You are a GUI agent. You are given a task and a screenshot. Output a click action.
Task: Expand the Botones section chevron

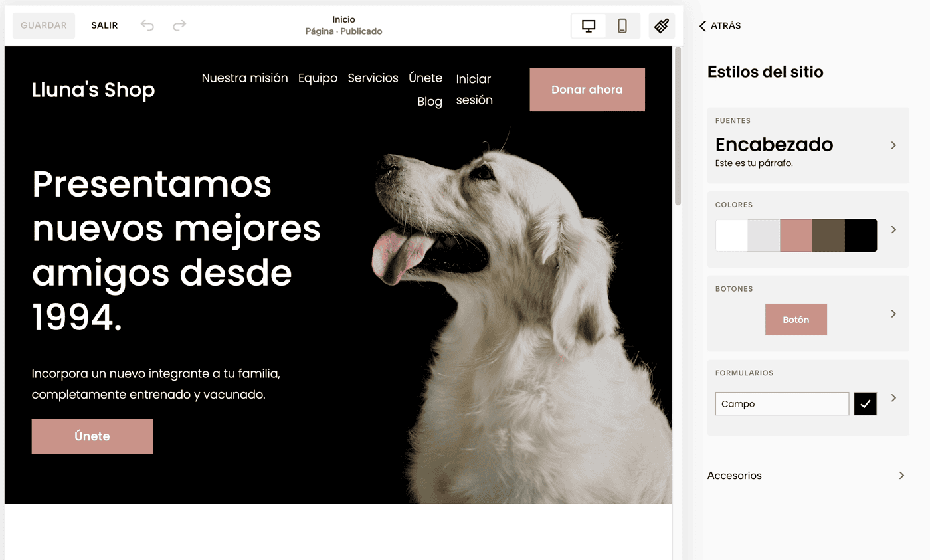(x=893, y=313)
